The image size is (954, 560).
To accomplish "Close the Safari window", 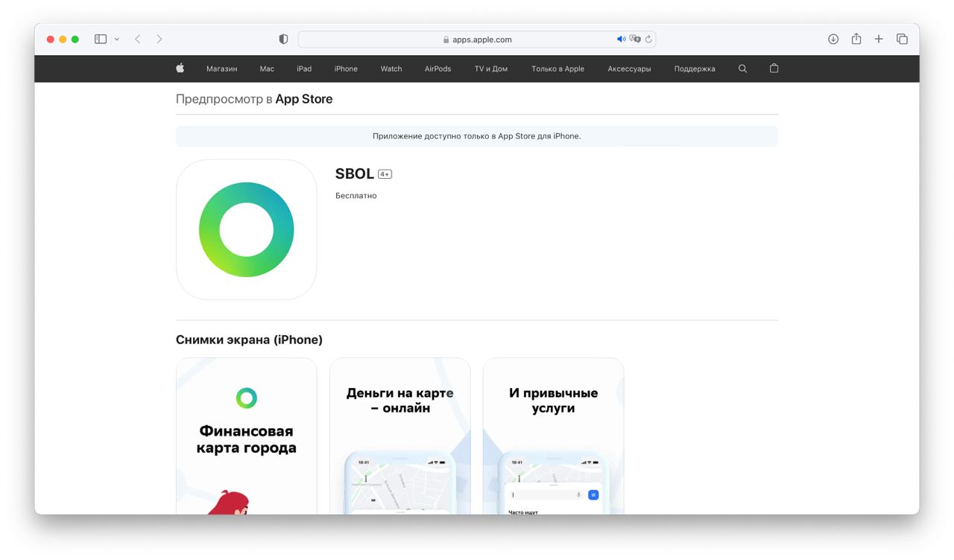I will 51,39.
